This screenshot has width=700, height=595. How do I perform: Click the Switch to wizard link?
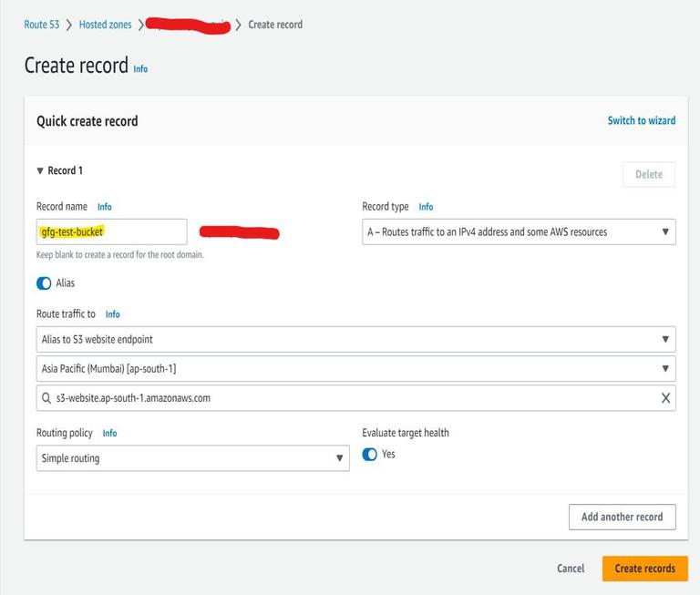point(642,120)
